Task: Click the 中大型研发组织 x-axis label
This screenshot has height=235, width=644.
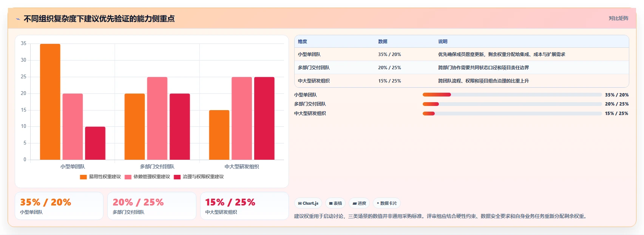Action: [242, 167]
